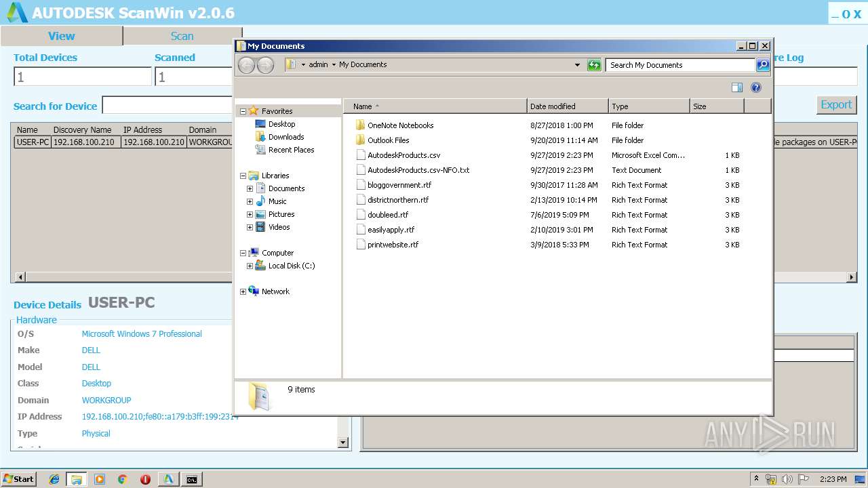Click the clock in the taskbar
This screenshot has width=868, height=488.
[x=833, y=479]
